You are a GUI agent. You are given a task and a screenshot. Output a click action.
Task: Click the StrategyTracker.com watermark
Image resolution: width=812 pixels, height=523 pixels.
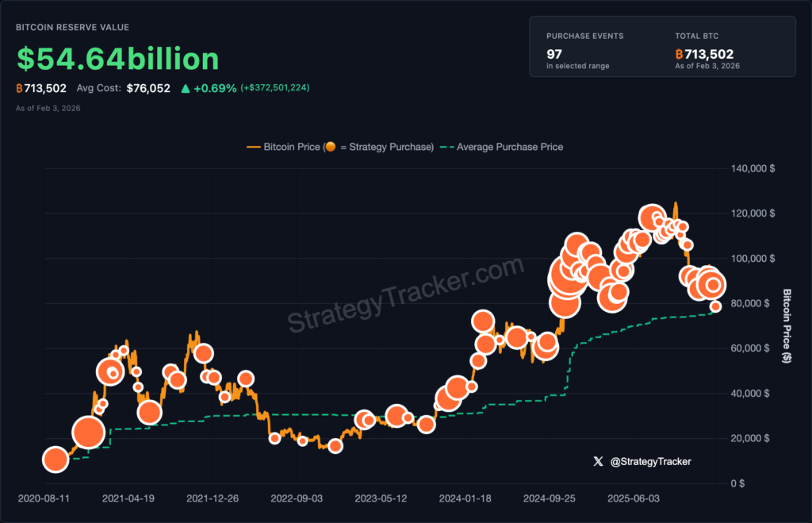coord(405,295)
